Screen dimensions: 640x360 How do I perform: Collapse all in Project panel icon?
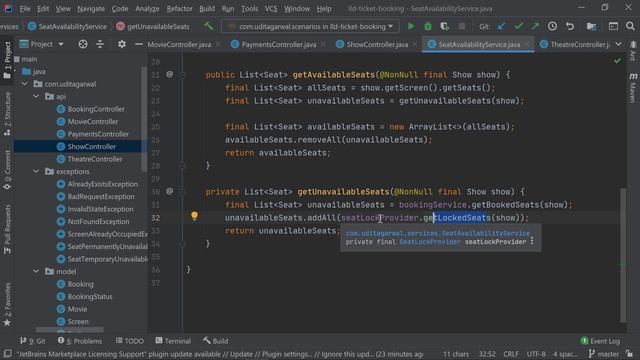click(100, 44)
